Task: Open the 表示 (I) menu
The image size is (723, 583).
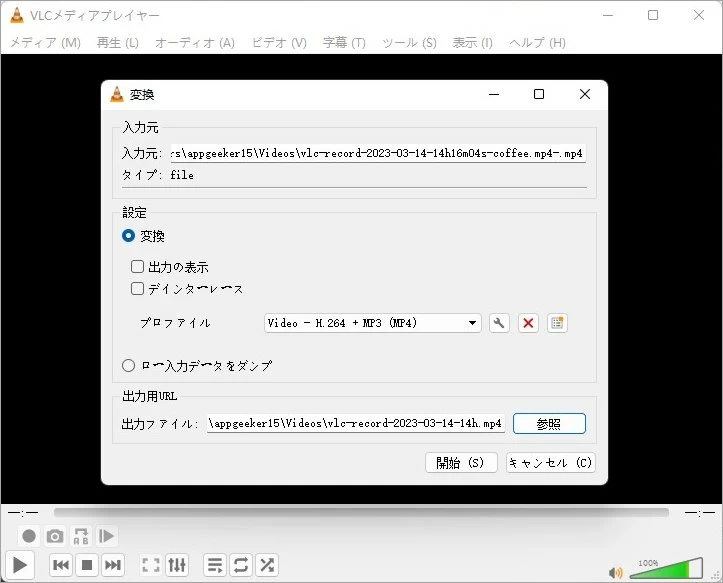Action: (x=472, y=43)
